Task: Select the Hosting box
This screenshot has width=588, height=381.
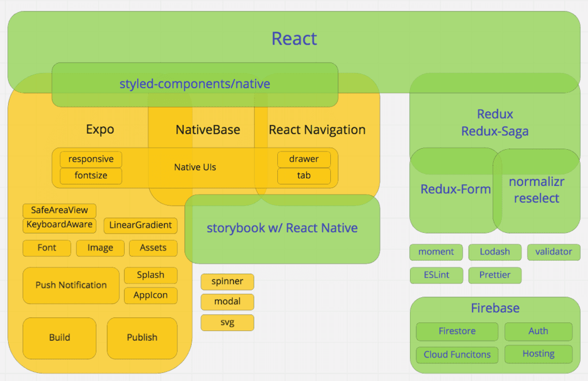Action: click(538, 353)
